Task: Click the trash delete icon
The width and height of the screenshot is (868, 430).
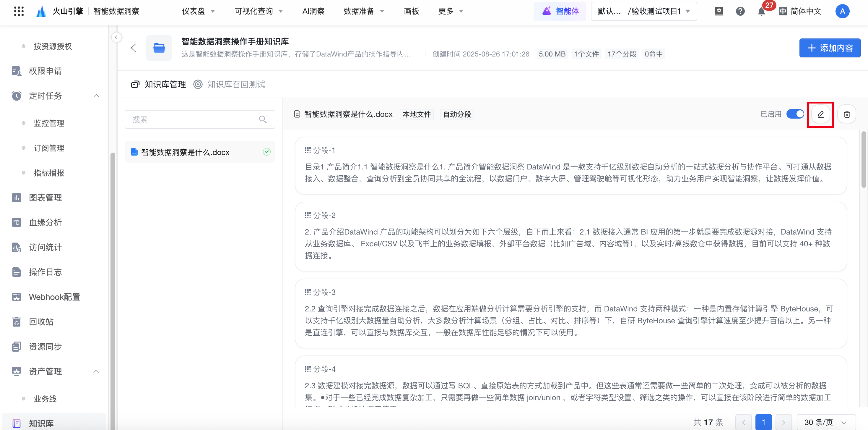Action: (x=846, y=114)
